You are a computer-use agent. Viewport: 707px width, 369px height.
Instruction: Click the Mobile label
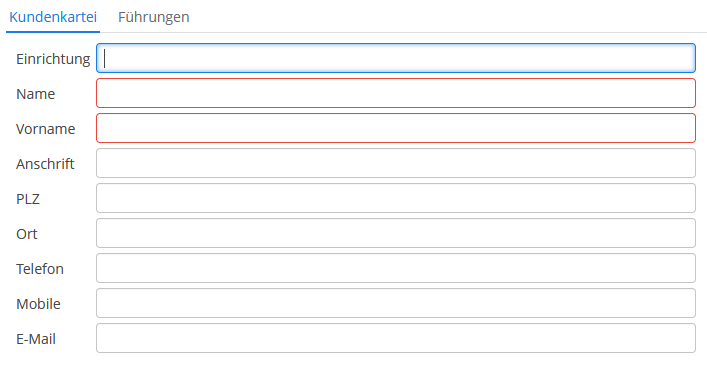pos(38,304)
